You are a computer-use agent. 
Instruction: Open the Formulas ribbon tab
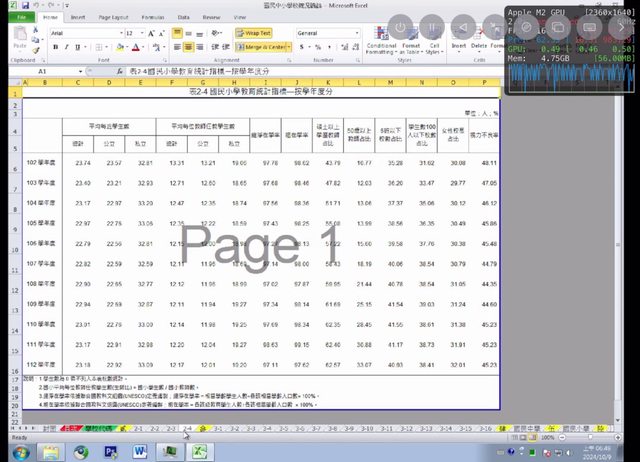tap(153, 18)
